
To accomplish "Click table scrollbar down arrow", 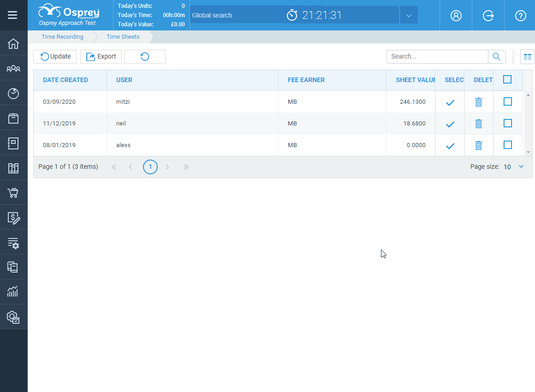I will click(x=528, y=152).
